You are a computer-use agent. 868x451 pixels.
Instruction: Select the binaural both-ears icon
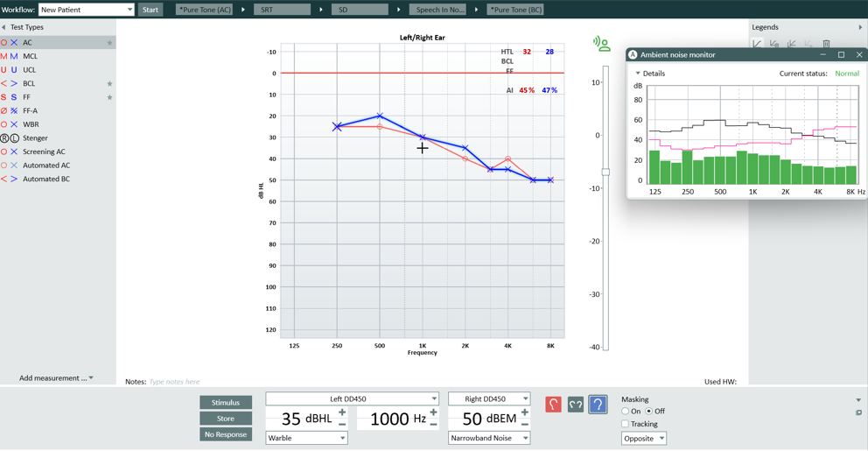(576, 405)
